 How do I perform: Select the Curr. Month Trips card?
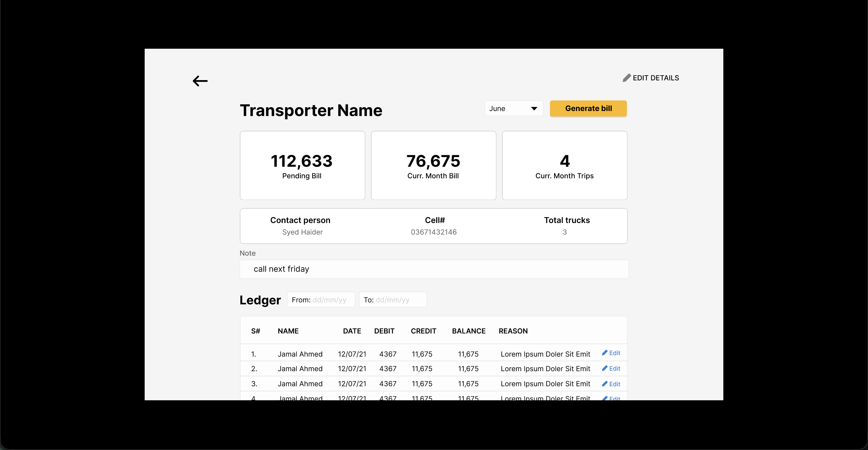tap(564, 165)
